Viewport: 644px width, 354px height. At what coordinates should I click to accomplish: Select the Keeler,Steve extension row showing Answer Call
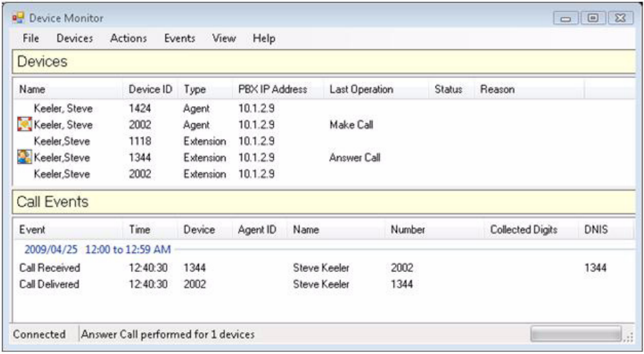point(325,158)
